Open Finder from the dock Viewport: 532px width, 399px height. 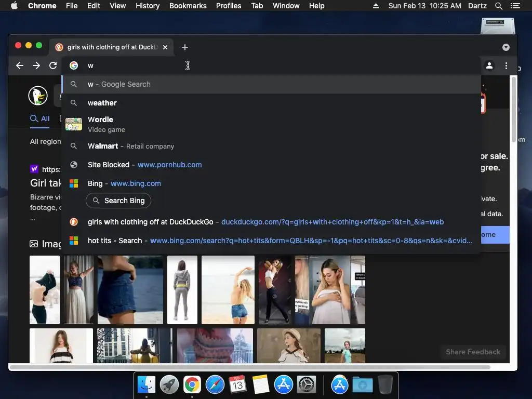(146, 385)
